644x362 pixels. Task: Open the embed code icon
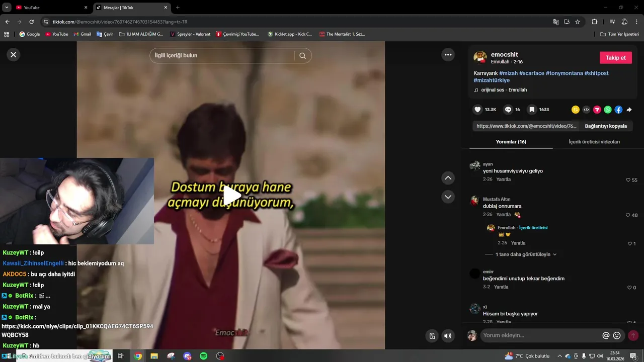click(586, 110)
